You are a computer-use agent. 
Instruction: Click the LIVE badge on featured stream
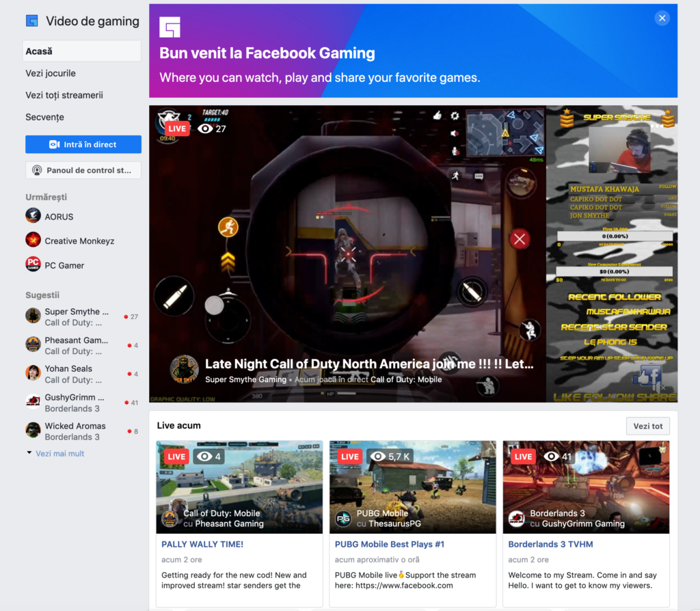[x=177, y=129]
